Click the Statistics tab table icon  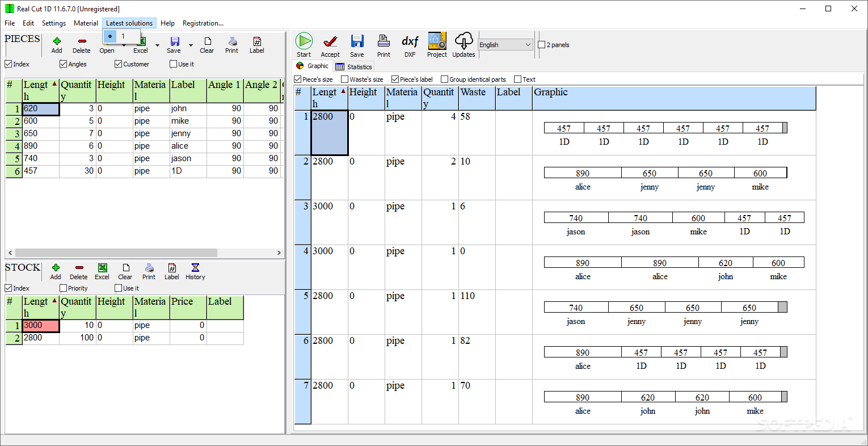pos(340,66)
